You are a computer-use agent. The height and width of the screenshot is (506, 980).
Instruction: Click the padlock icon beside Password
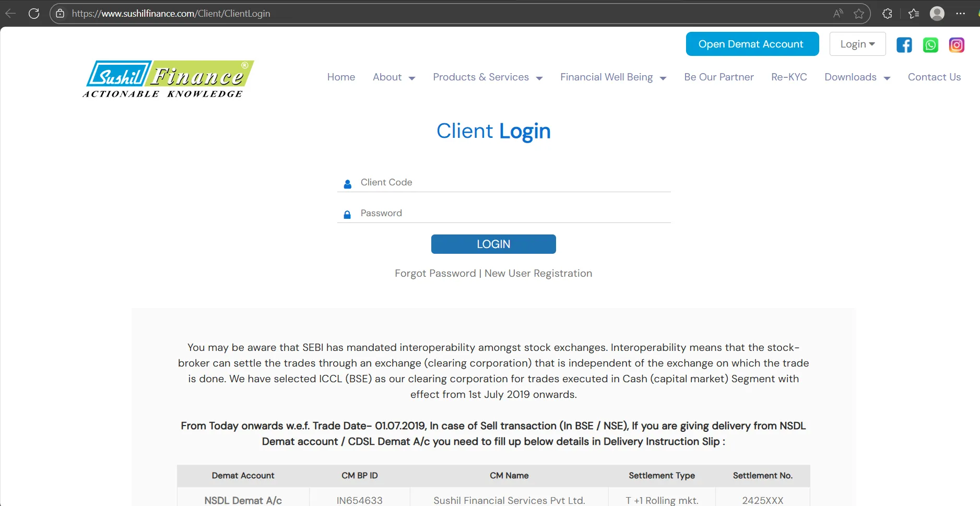(347, 215)
